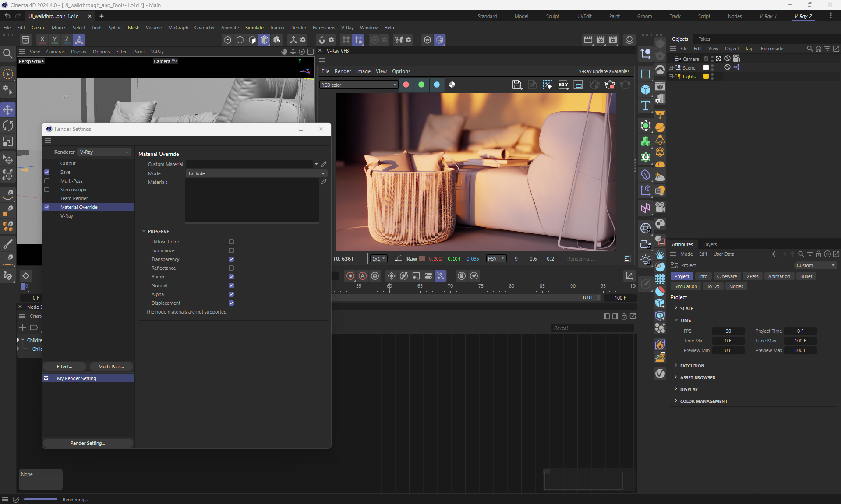Select the Rotate tool in left toolbar
Image resolution: width=841 pixels, height=504 pixels.
[x=8, y=126]
